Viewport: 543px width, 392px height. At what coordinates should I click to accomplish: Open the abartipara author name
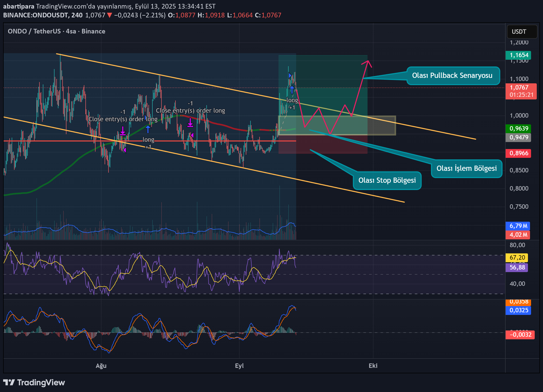click(x=19, y=6)
